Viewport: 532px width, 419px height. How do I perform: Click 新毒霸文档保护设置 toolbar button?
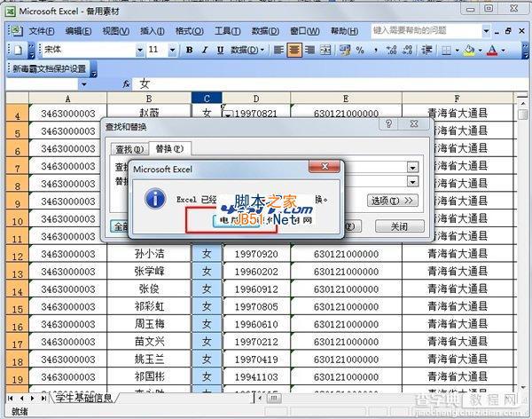click(x=50, y=69)
